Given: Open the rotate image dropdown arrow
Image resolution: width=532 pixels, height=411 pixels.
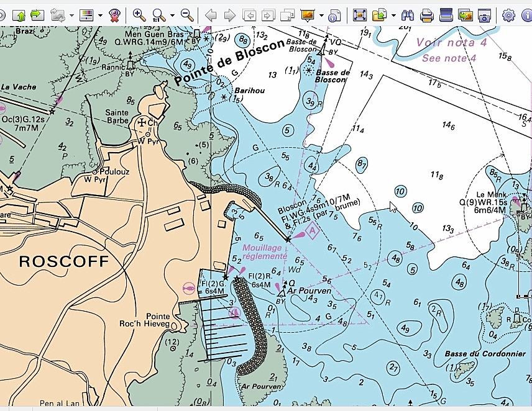Looking at the screenshot, I should 71,16.
